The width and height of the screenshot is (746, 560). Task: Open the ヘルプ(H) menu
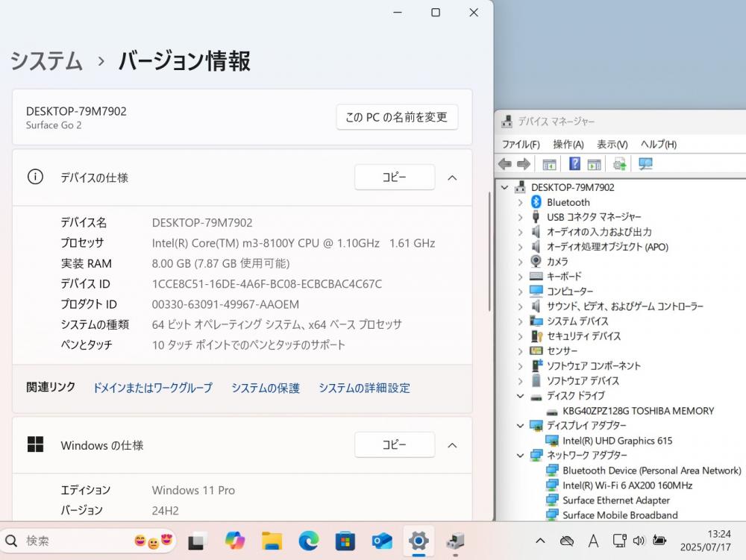[659, 144]
